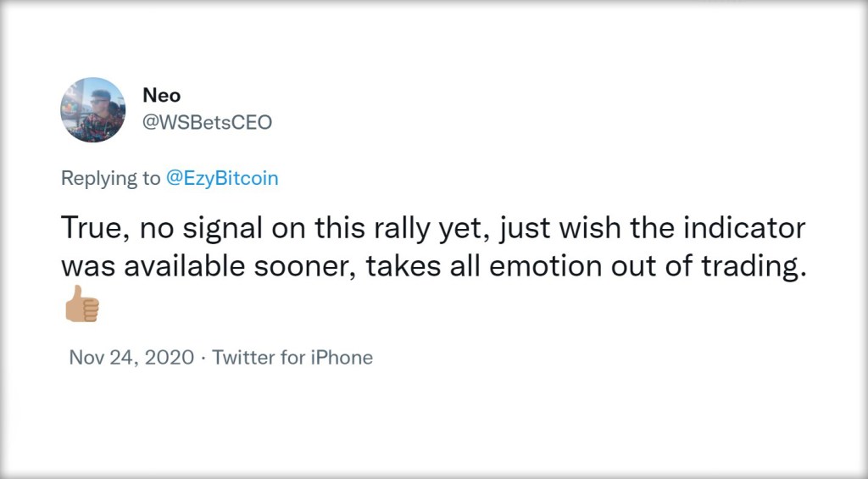Click the year 2020 in the date
The height and width of the screenshot is (479, 868).
pos(170,357)
